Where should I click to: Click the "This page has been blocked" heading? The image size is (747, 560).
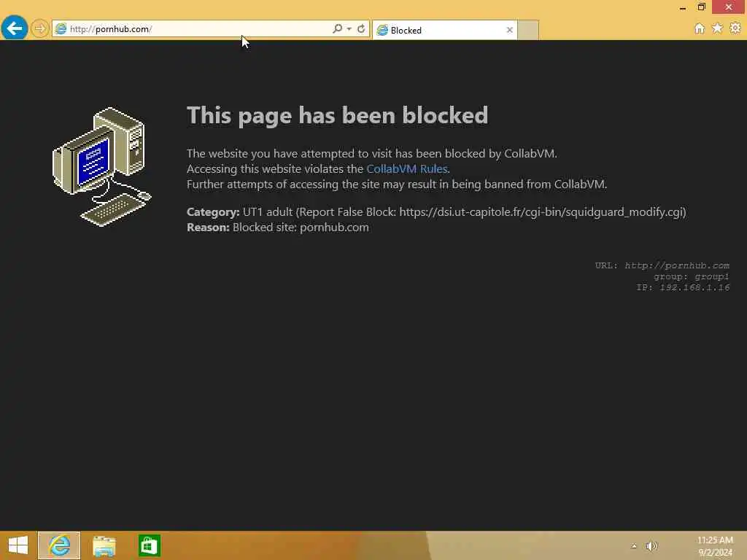pos(337,115)
